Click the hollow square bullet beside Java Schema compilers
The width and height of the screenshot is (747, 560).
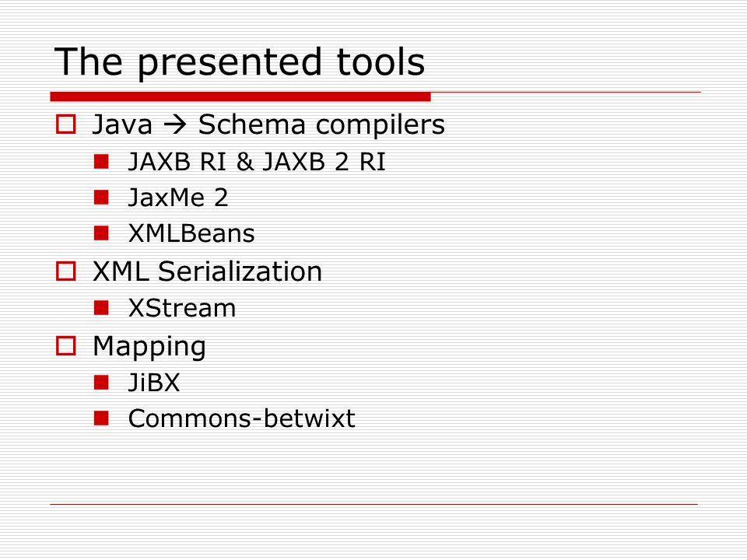pyautogui.click(x=65, y=124)
